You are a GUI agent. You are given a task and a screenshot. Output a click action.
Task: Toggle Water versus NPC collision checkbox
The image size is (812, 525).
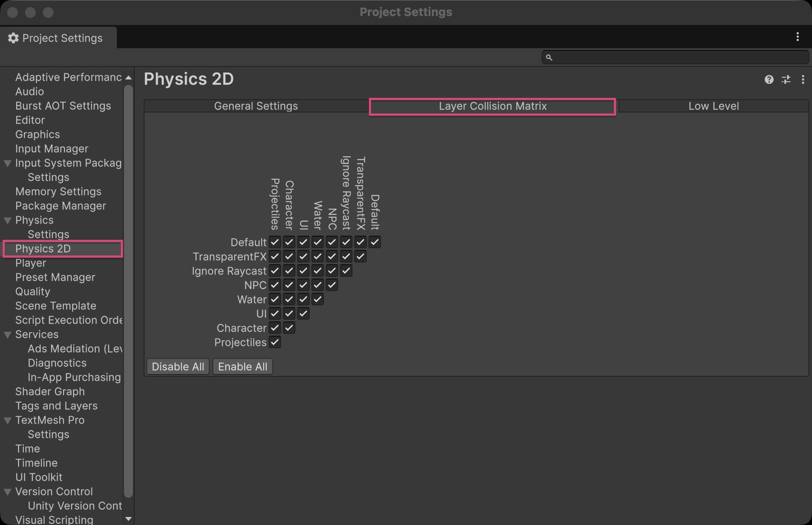(318, 285)
